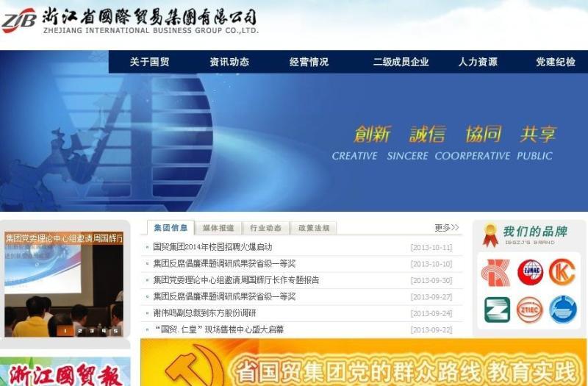Open 集团反腐倡廉 news dated 2013-09-27

click(x=224, y=297)
